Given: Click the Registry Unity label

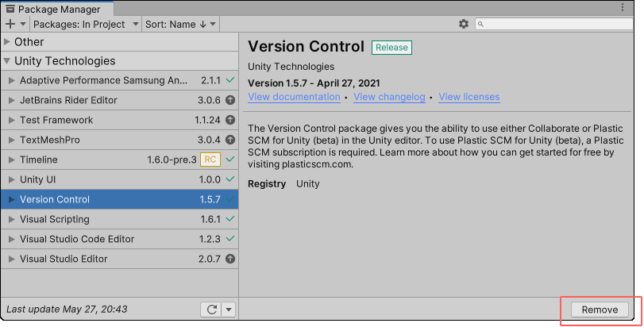Looking at the screenshot, I should (x=283, y=183).
